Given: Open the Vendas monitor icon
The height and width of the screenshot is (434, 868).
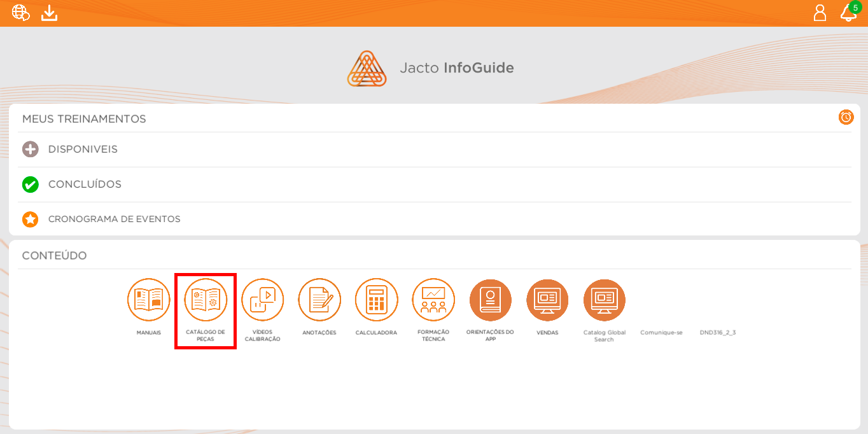Looking at the screenshot, I should point(547,300).
